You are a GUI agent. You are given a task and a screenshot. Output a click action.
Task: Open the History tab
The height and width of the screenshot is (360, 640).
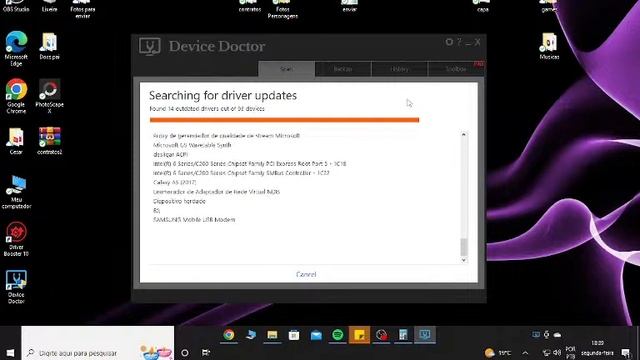[399, 69]
